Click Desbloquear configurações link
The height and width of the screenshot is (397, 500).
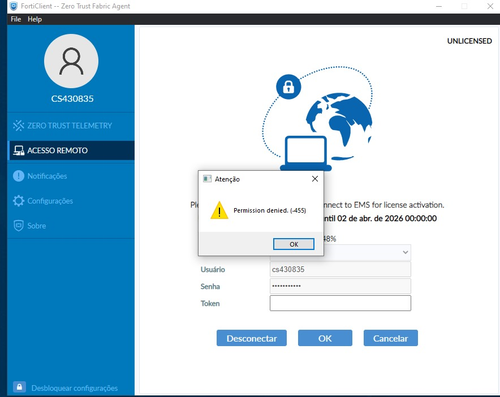click(74, 388)
